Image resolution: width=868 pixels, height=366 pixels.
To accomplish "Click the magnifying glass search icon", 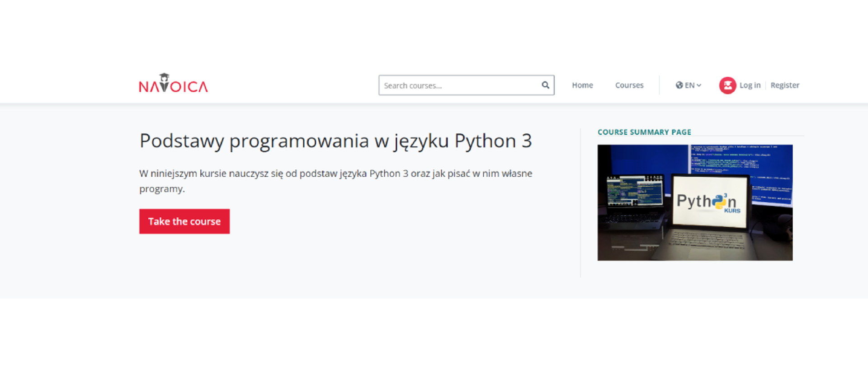I will 545,85.
